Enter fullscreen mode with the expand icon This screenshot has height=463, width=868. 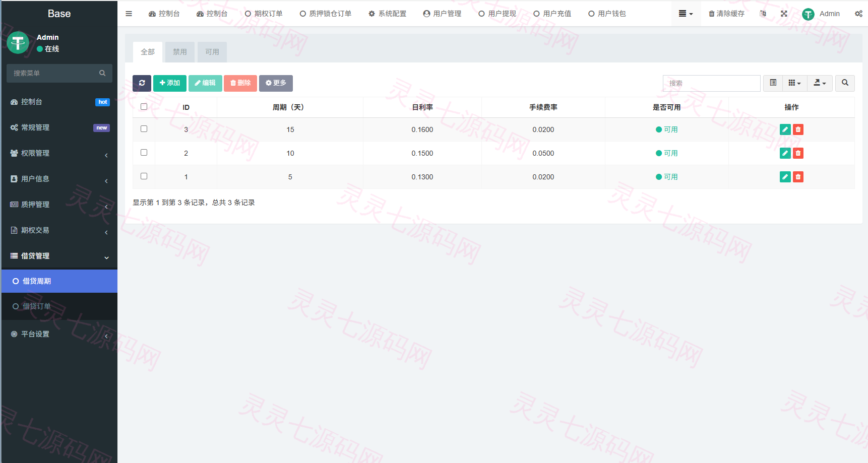pyautogui.click(x=784, y=14)
